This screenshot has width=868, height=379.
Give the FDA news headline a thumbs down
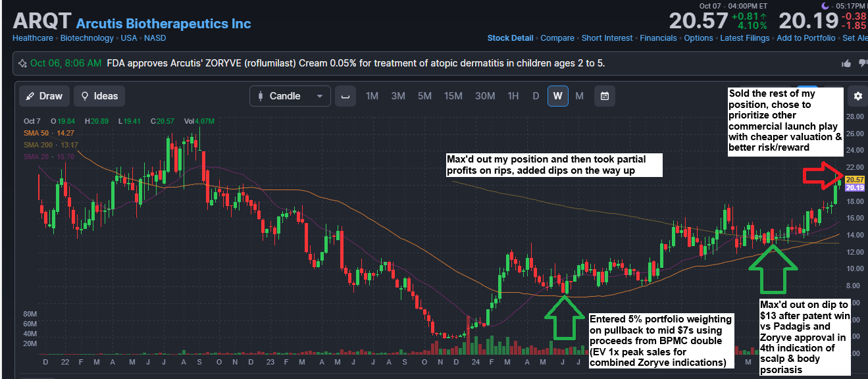pyautogui.click(x=863, y=64)
